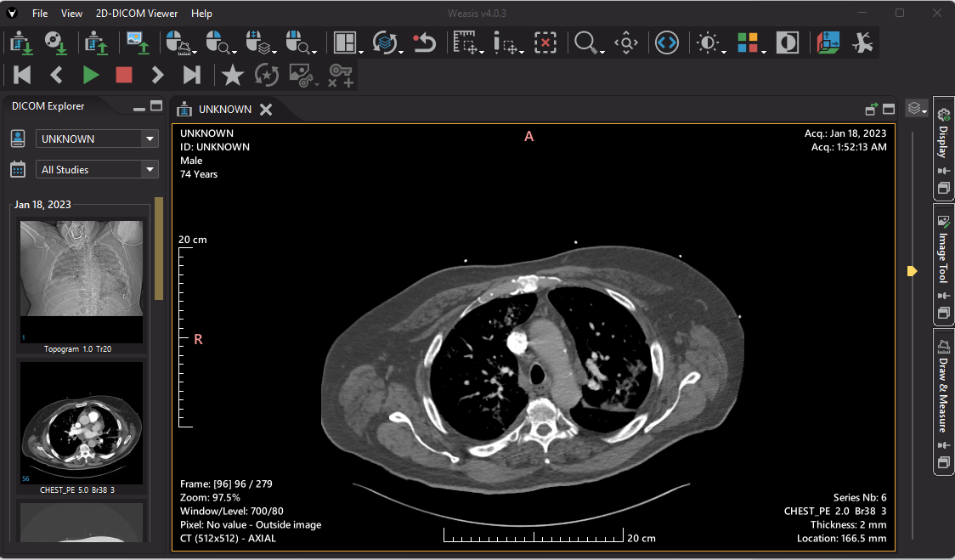The width and height of the screenshot is (955, 560).
Task: Open the View menu
Action: point(71,14)
